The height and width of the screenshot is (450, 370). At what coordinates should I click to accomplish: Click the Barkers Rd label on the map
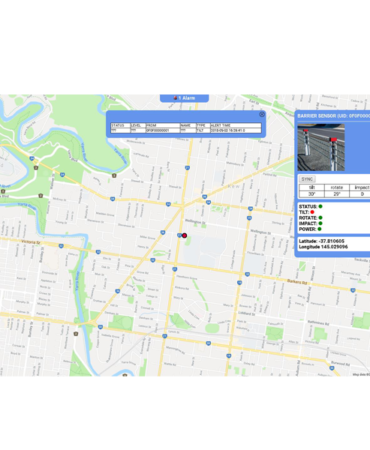point(297,282)
